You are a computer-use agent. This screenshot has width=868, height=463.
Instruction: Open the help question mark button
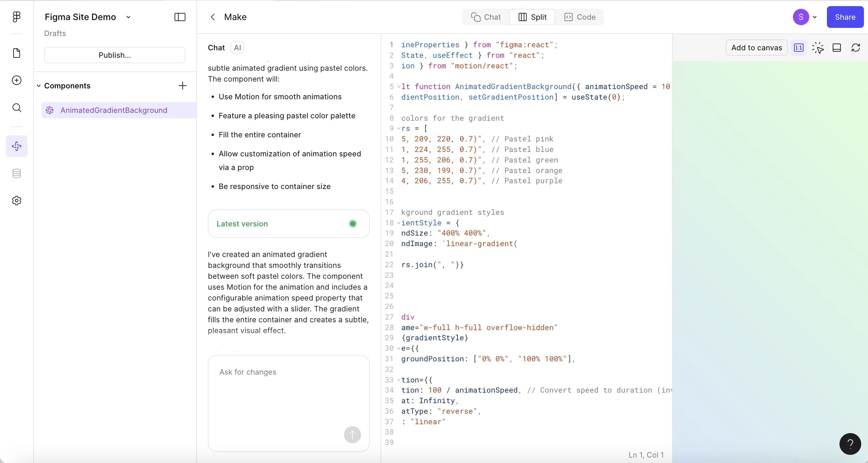pyautogui.click(x=850, y=444)
